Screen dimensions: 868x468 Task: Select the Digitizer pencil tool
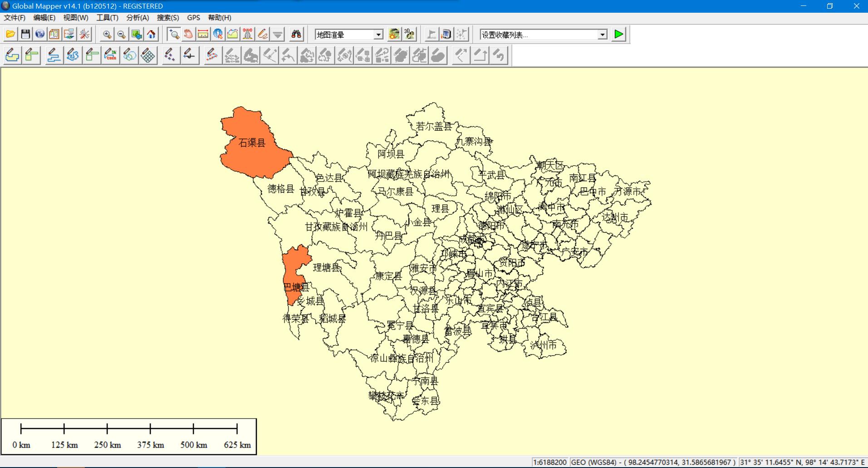click(x=263, y=34)
